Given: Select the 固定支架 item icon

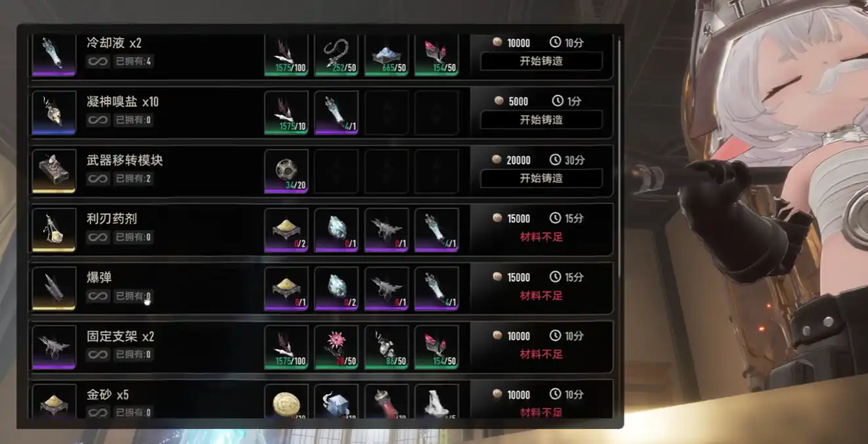Looking at the screenshot, I should [x=54, y=348].
